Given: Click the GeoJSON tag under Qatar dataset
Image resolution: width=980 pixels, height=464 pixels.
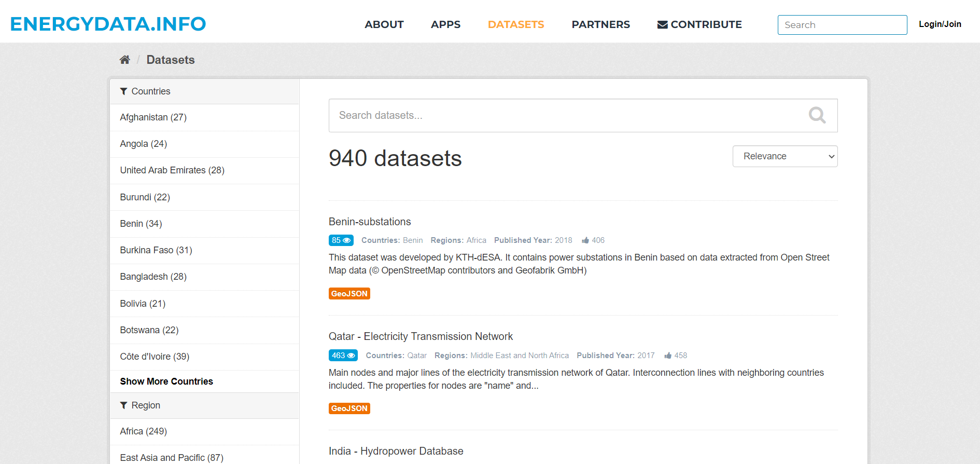Looking at the screenshot, I should 349,408.
